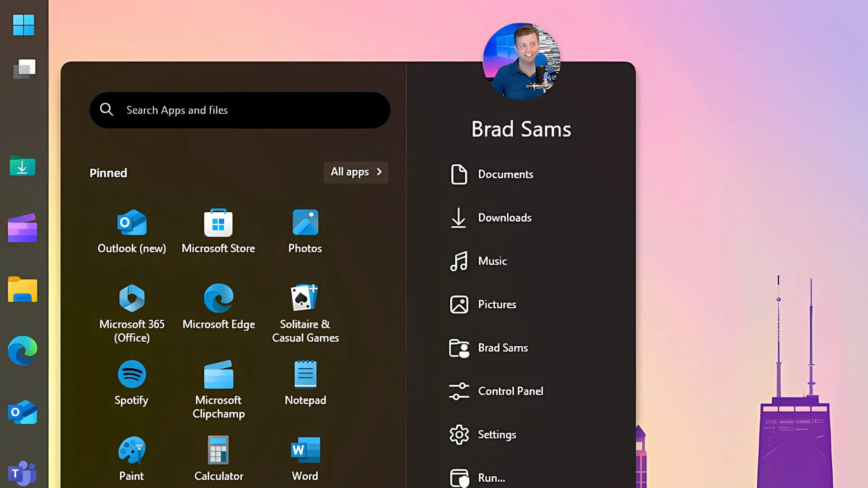Open Microsoft Teams from the taskbar
Screen dimensions: 868x488
tap(22, 473)
